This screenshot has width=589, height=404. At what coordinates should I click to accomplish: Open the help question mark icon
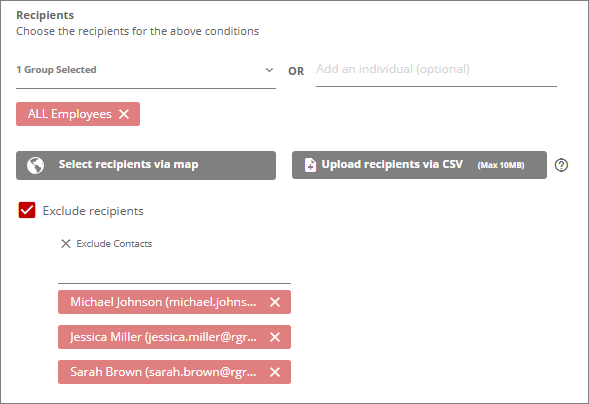pyautogui.click(x=561, y=165)
